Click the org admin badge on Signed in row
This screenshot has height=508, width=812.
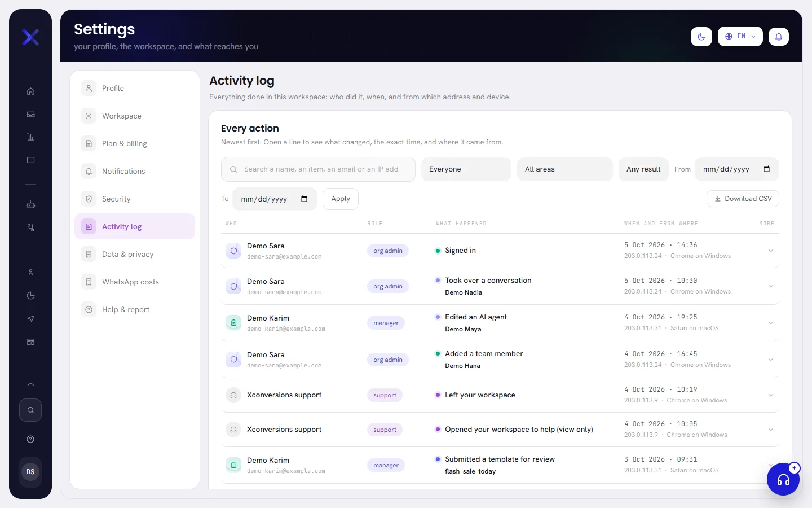[388, 251]
